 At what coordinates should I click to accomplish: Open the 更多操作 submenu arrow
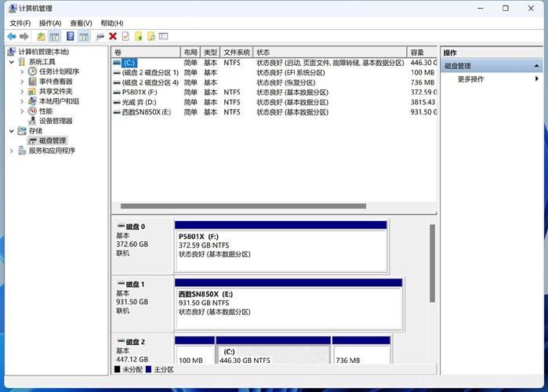click(x=537, y=79)
